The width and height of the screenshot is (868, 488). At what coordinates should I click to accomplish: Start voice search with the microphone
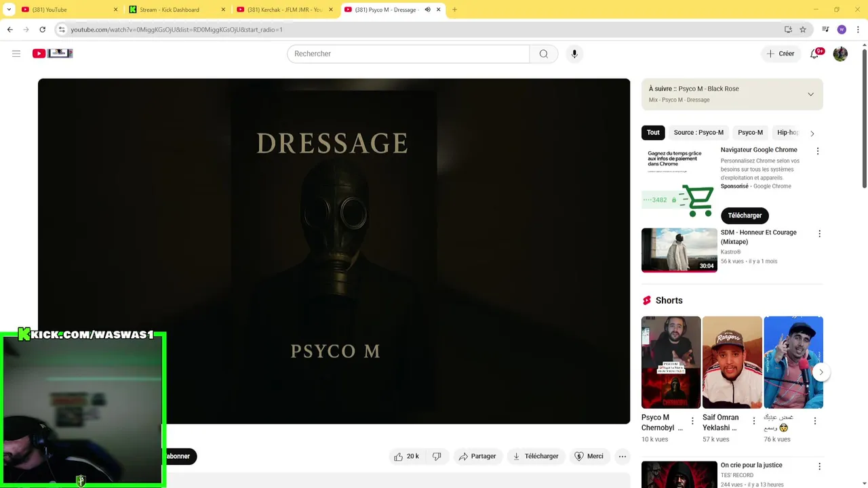574,54
